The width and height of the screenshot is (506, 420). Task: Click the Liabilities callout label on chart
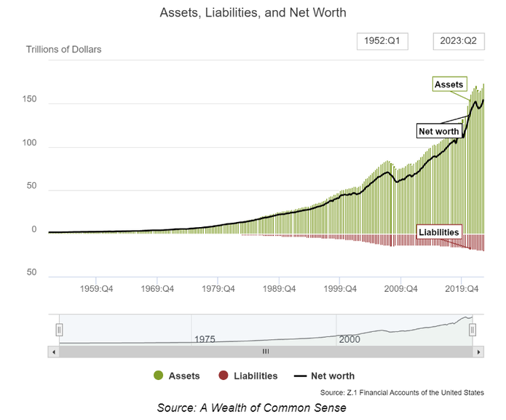pos(438,232)
